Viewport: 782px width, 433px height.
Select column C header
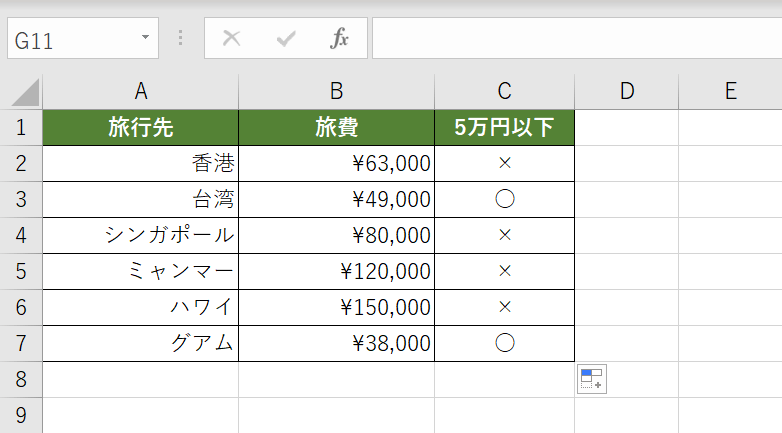pos(504,92)
